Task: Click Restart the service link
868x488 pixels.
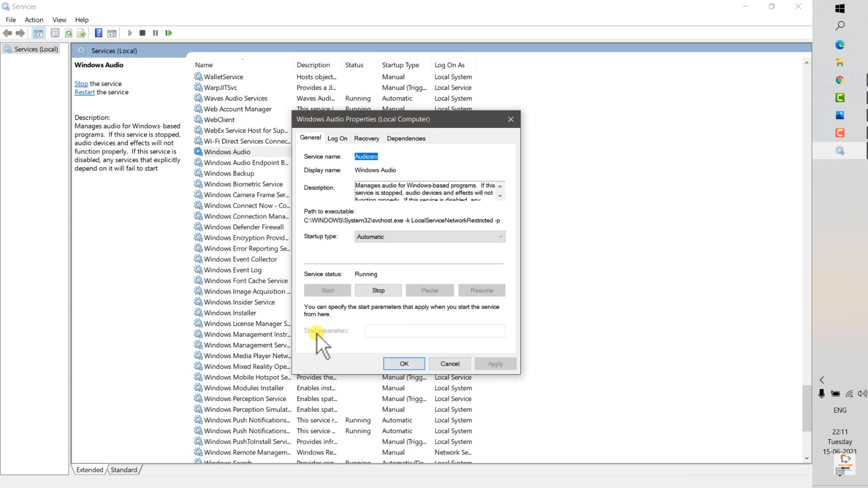Action: pos(85,93)
